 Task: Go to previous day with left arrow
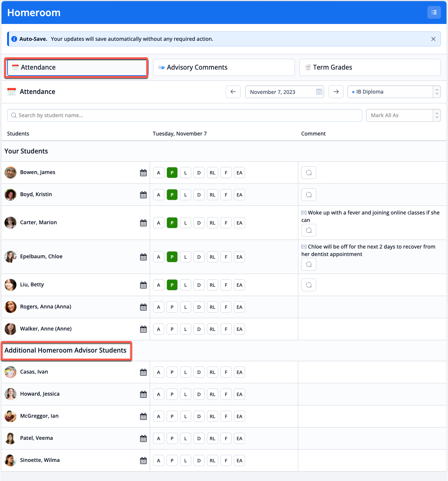coord(233,92)
